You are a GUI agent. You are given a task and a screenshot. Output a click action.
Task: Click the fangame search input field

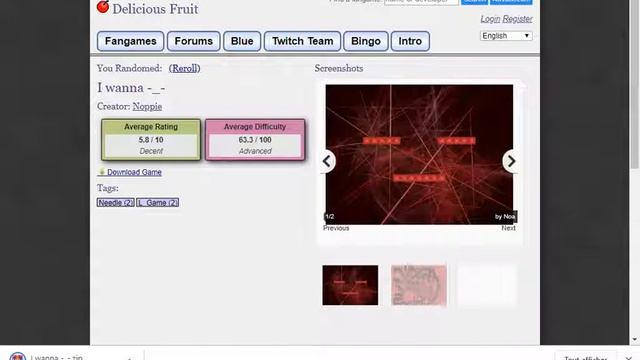(421, 2)
